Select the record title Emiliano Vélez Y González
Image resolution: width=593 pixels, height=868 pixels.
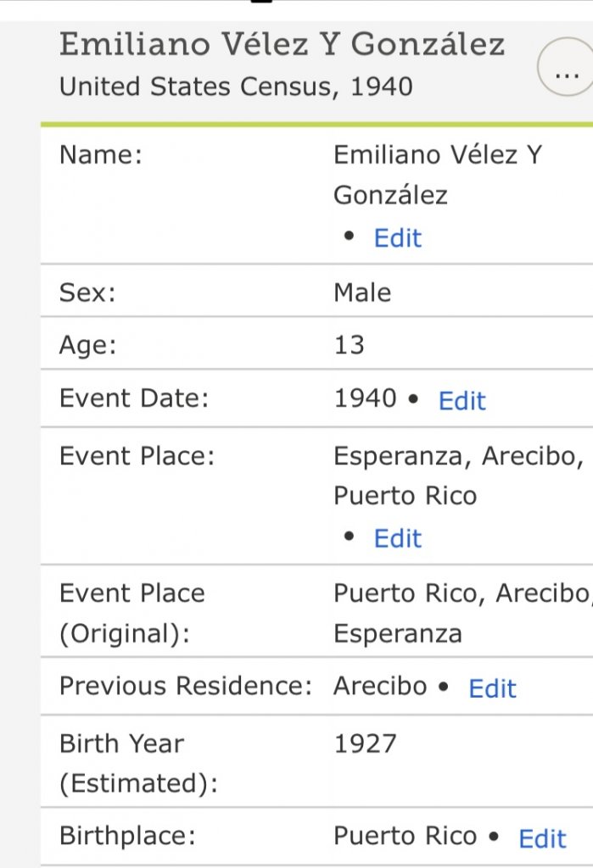tap(283, 44)
